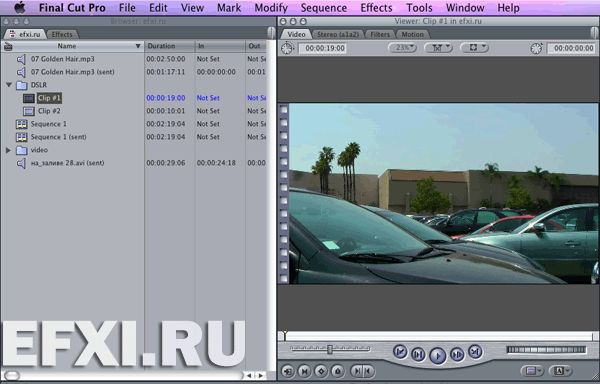Open the Filters tab in Viewer
Viewport: 600px width, 384px height.
pos(380,34)
